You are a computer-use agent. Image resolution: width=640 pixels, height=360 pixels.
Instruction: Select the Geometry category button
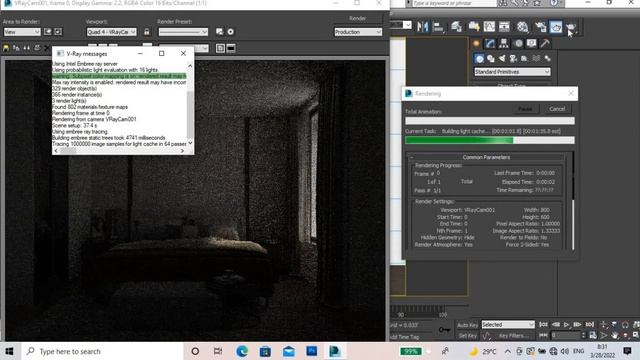(x=479, y=59)
